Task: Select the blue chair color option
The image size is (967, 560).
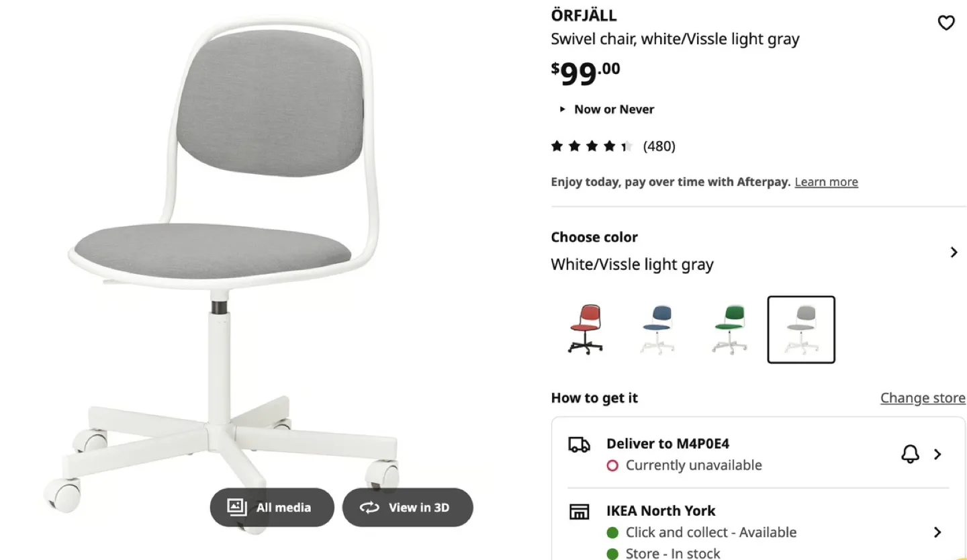Action: pyautogui.click(x=657, y=330)
